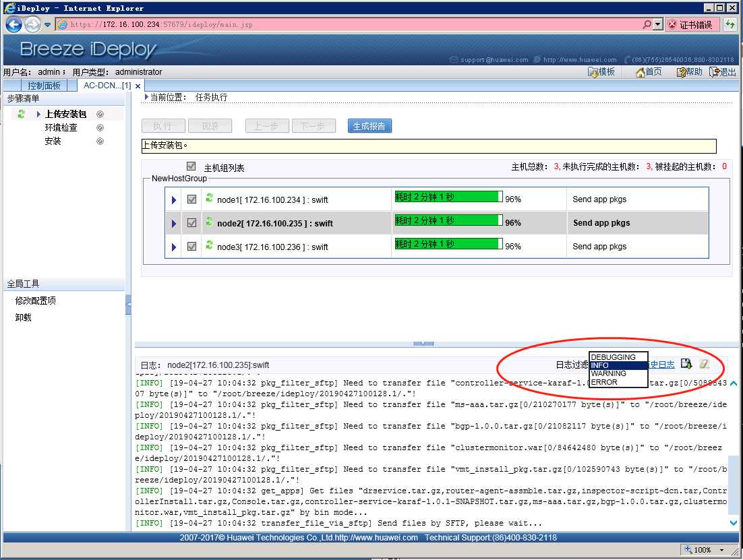
Task: Open the 模板 template link
Action: click(601, 71)
